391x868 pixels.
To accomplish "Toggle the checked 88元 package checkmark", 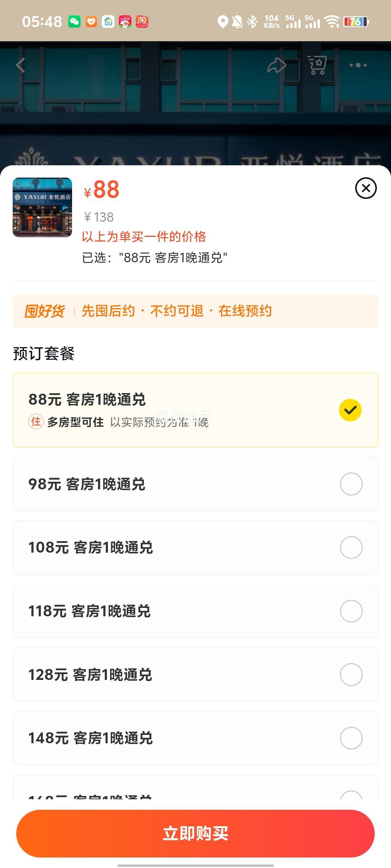I will [350, 410].
